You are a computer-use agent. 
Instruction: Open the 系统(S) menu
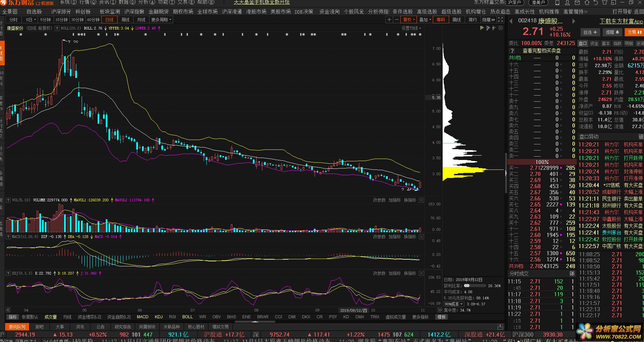tap(68, 2)
